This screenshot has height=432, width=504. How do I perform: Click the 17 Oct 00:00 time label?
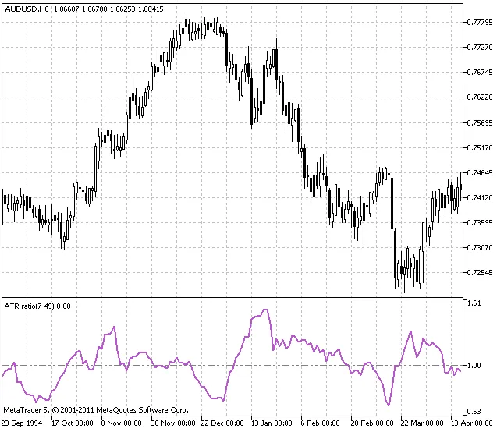coord(72,423)
